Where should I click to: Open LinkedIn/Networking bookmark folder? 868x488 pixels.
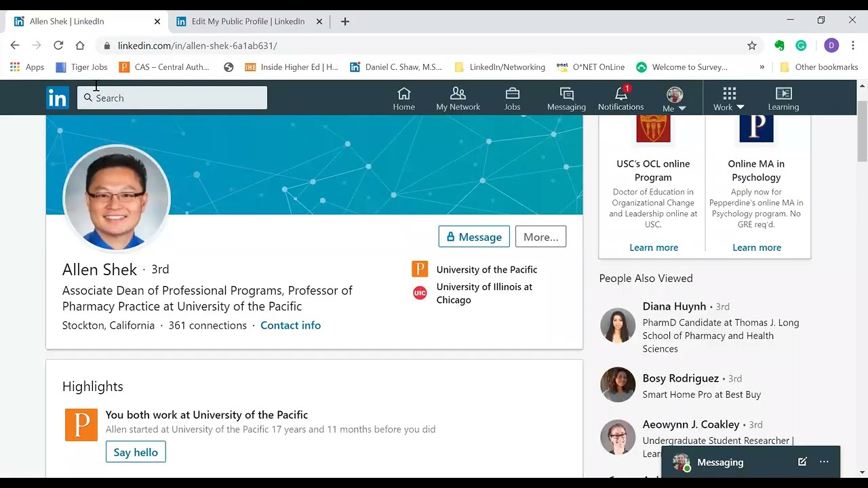(500, 67)
